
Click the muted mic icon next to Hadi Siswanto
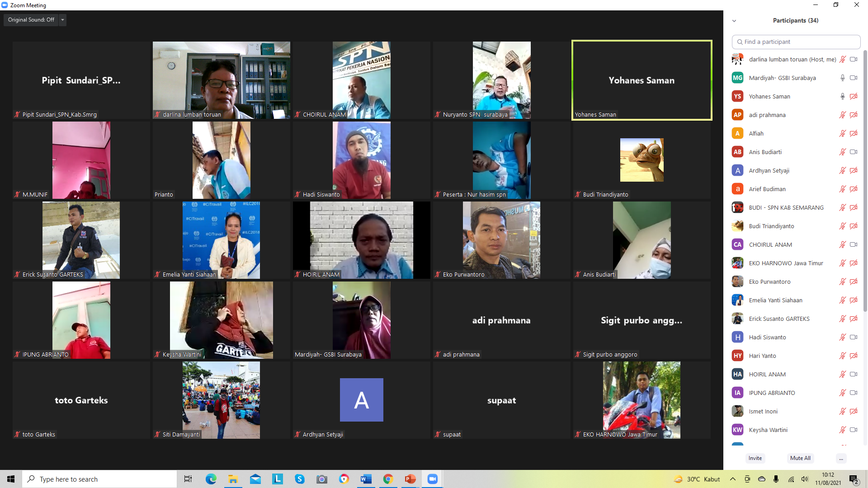point(843,337)
